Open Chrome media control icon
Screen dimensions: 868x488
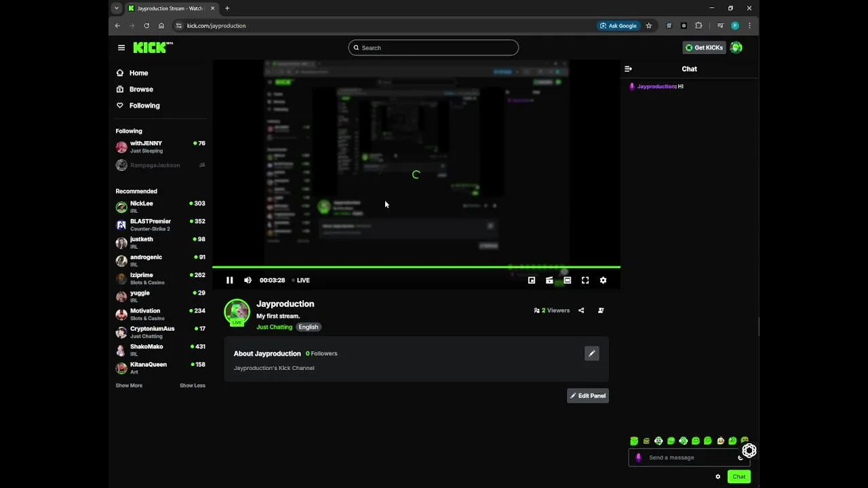720,26
